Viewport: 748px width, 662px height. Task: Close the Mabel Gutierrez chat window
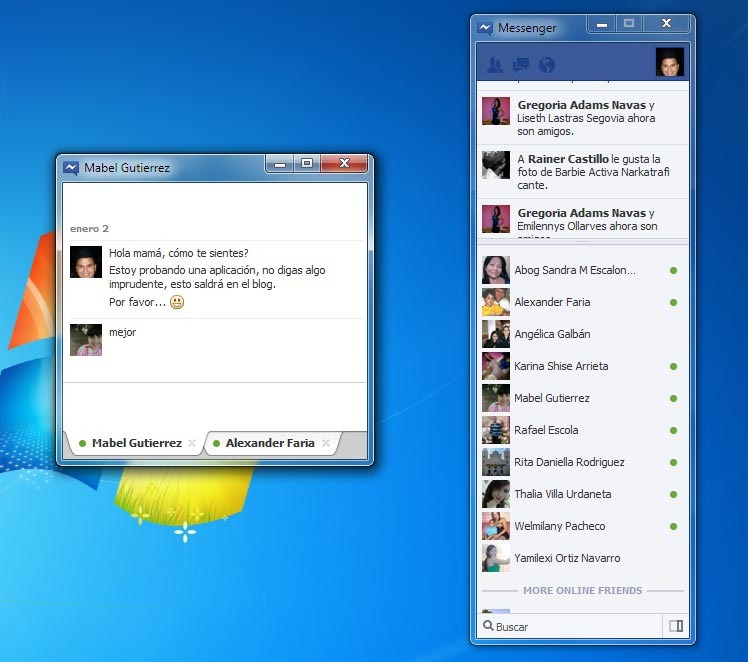click(344, 164)
